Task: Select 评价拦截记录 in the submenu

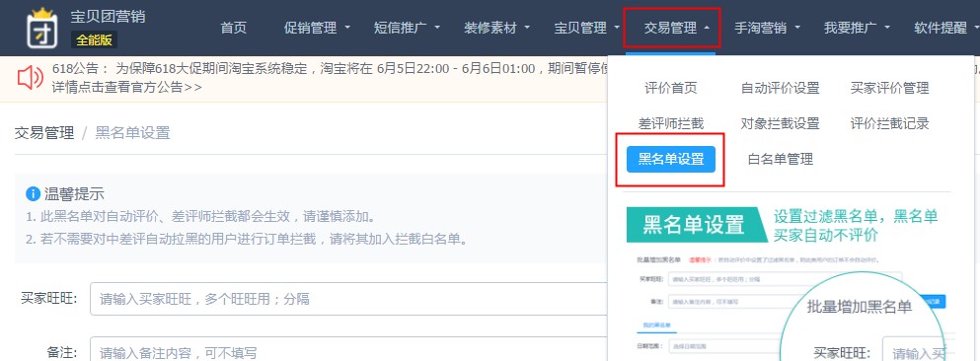Action: tap(889, 123)
